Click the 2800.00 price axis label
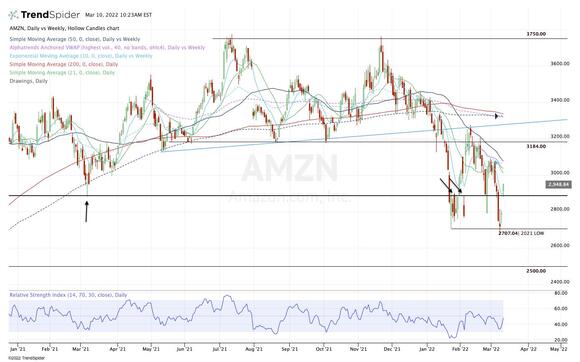 [560, 209]
